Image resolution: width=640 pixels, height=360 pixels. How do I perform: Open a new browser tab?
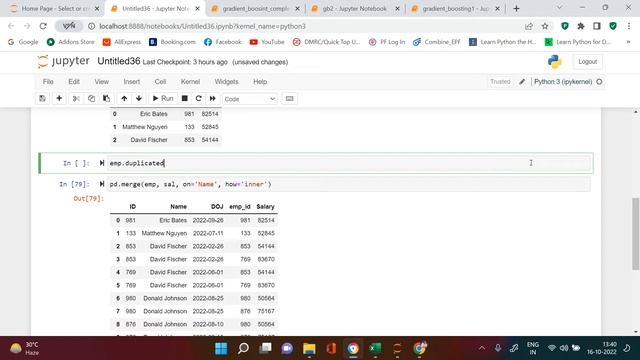coord(516,8)
